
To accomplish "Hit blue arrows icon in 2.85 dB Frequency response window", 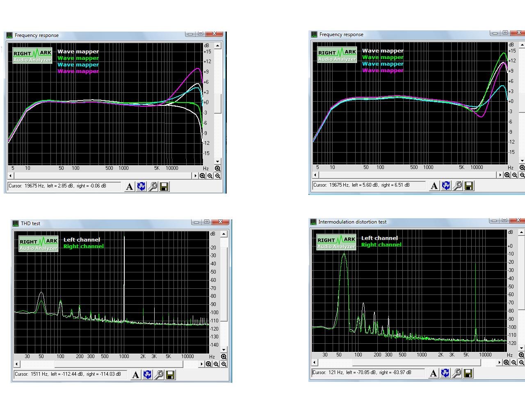I will point(141,187).
